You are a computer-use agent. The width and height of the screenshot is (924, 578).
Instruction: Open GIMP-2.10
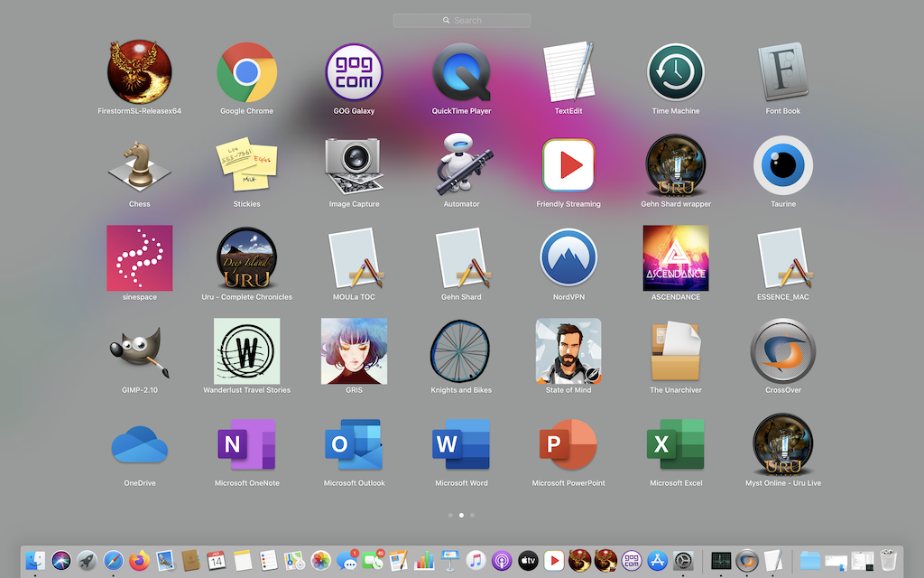[x=139, y=351]
